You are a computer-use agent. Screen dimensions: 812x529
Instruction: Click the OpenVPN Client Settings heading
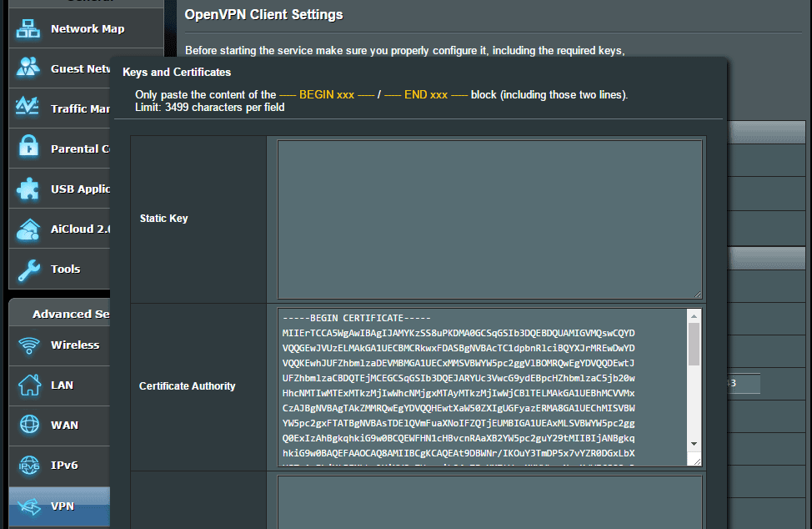tap(263, 14)
